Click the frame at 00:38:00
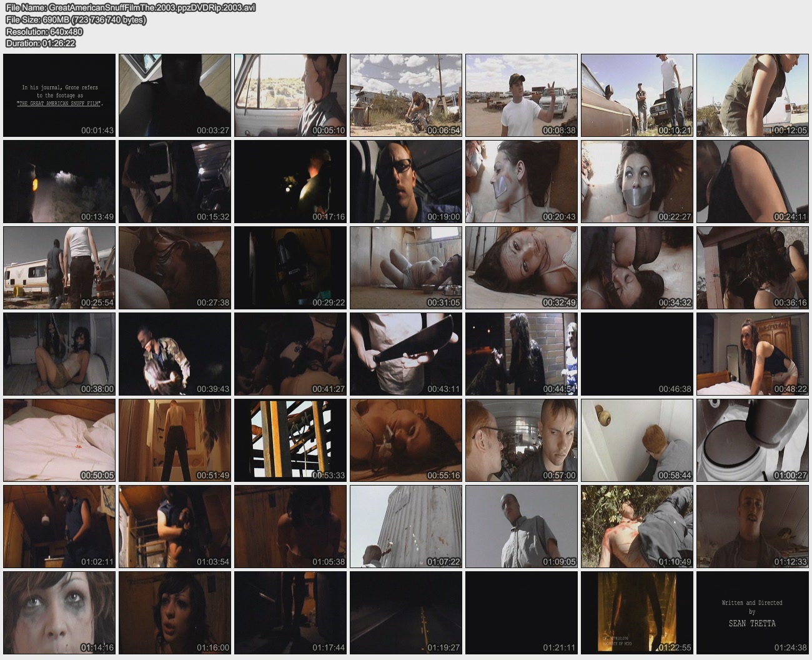 click(x=59, y=354)
